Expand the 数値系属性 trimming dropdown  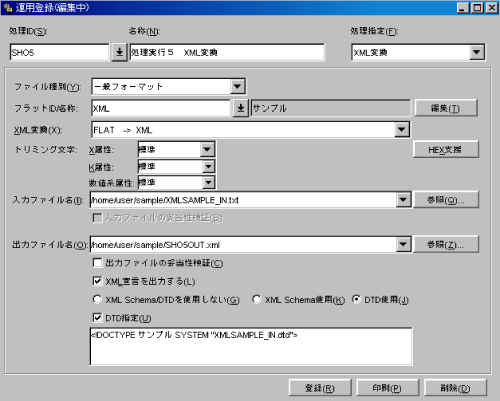208,182
